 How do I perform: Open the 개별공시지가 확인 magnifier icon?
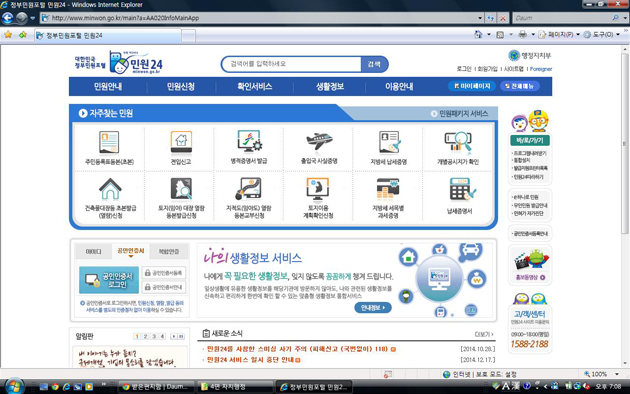point(458,142)
